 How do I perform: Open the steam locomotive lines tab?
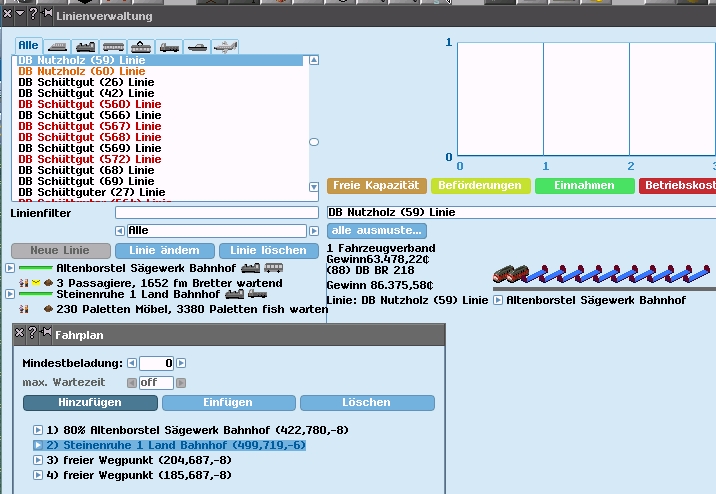coord(85,47)
